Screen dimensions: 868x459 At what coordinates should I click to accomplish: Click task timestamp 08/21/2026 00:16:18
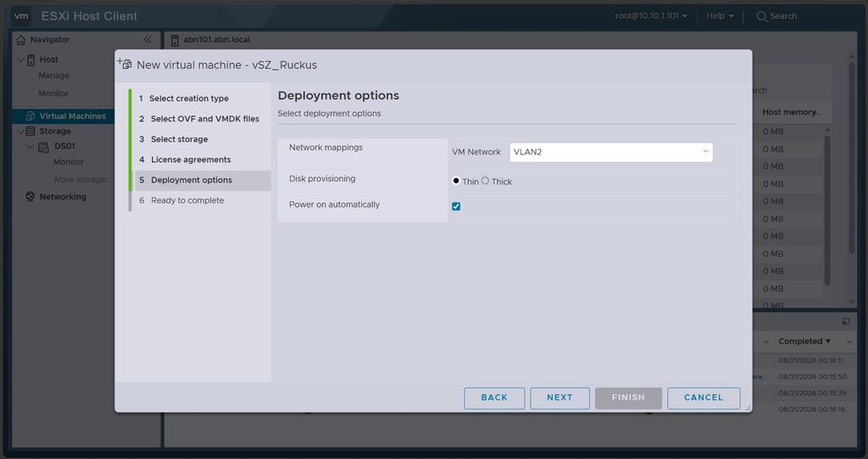click(811, 409)
